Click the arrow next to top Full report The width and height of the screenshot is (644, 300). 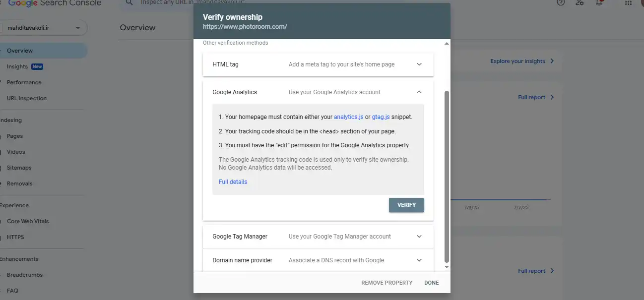pyautogui.click(x=552, y=97)
